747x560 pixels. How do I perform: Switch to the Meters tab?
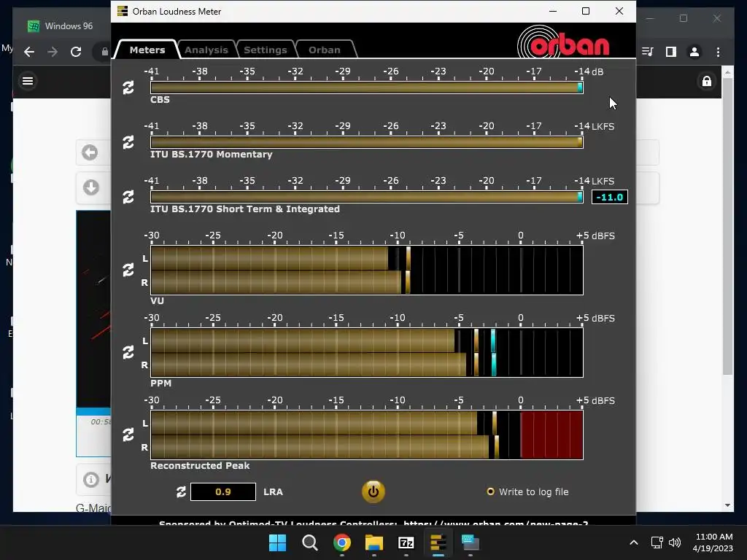click(147, 50)
